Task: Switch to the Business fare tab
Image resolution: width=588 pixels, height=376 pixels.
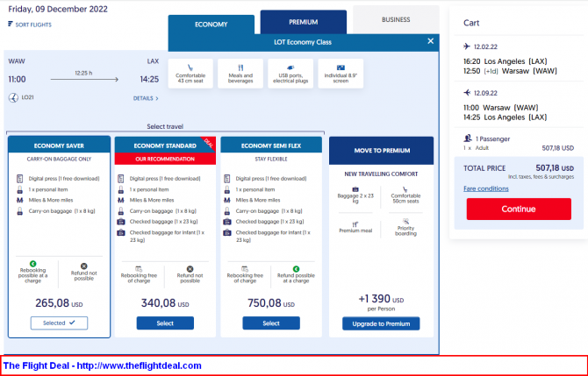Action: point(396,20)
